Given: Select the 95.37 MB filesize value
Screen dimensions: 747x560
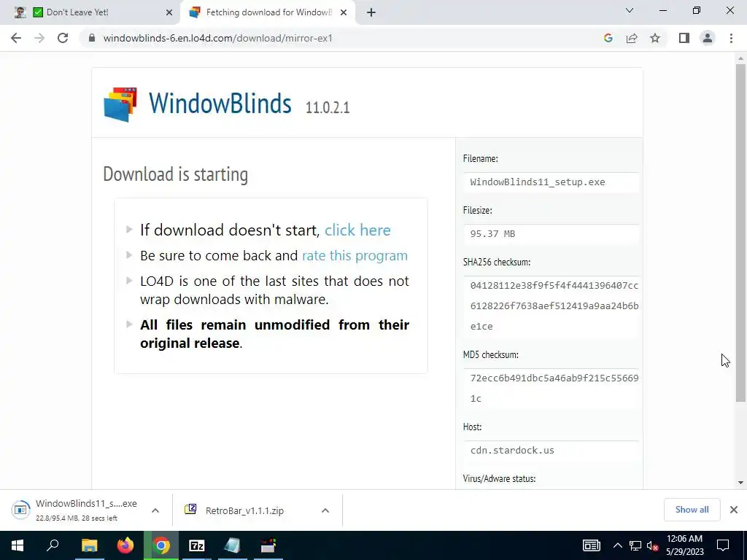Looking at the screenshot, I should [x=492, y=234].
